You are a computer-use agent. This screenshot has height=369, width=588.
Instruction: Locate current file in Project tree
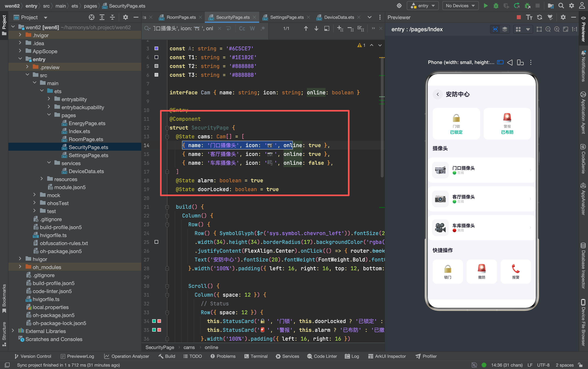click(92, 17)
